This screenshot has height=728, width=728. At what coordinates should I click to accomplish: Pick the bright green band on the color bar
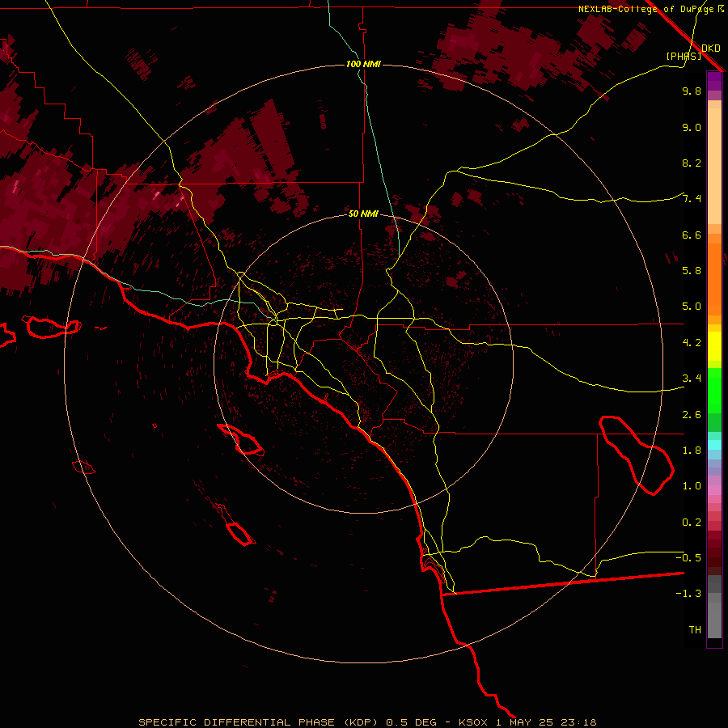point(714,390)
